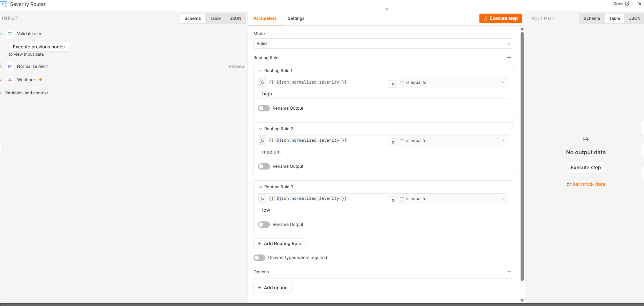644x306 pixels.
Task: Open expression editor icon for Routing Rule 1
Action: (x=393, y=84)
